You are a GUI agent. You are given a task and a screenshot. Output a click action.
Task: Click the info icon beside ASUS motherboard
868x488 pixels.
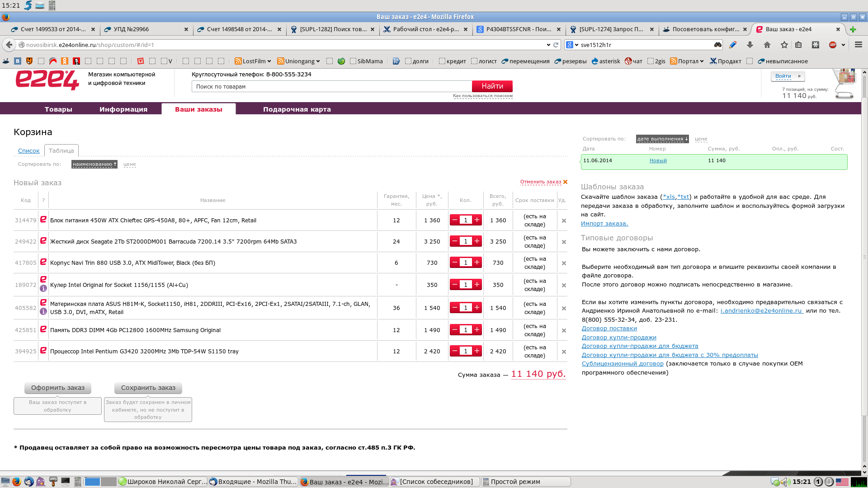(x=43, y=311)
